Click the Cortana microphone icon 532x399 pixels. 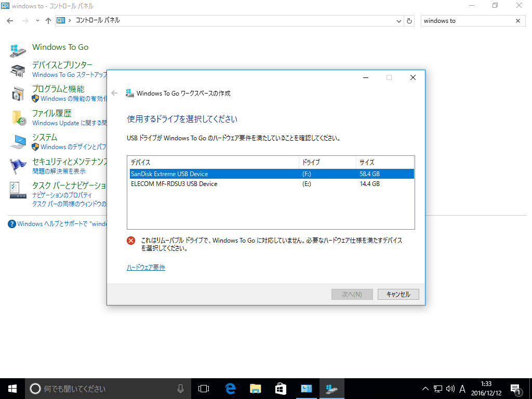180,389
